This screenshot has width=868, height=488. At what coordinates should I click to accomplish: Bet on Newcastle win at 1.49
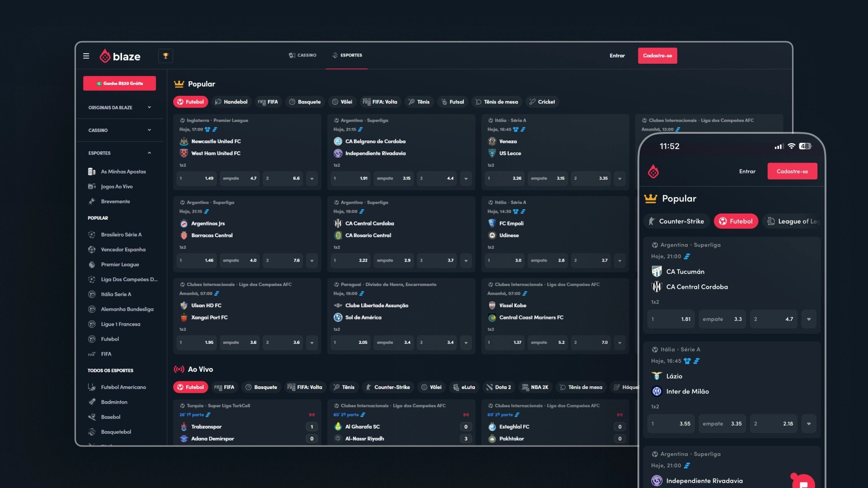(196, 178)
